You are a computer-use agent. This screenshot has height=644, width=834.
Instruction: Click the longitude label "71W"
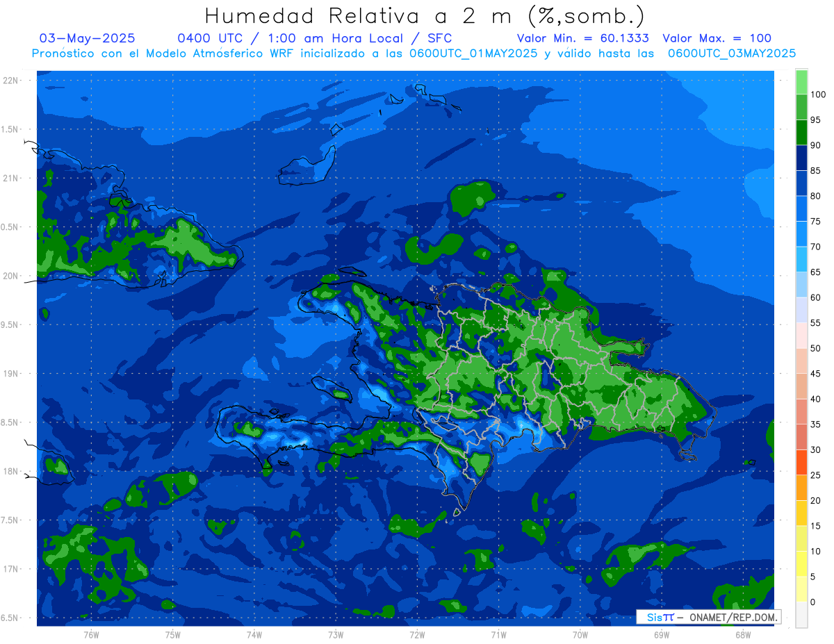click(498, 634)
